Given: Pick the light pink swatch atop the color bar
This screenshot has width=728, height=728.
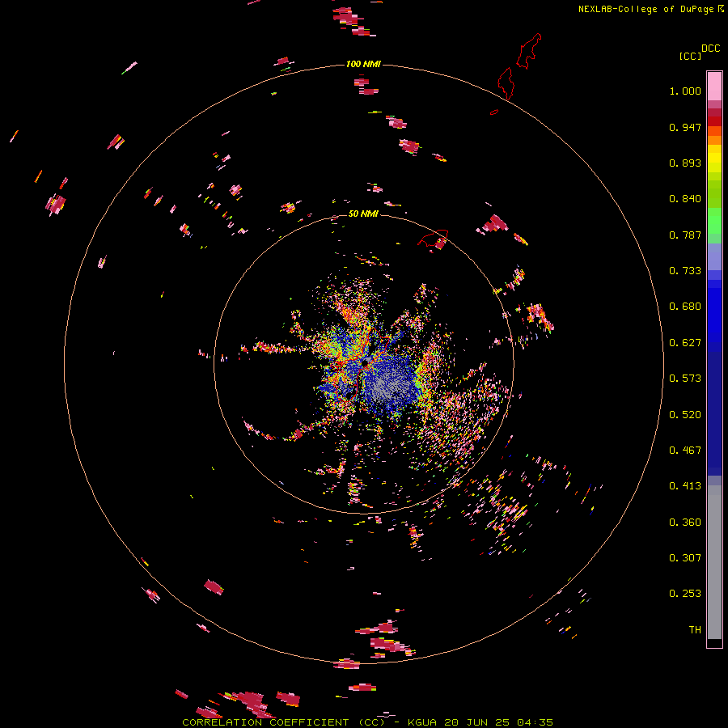Looking at the screenshot, I should pyautogui.click(x=714, y=86).
